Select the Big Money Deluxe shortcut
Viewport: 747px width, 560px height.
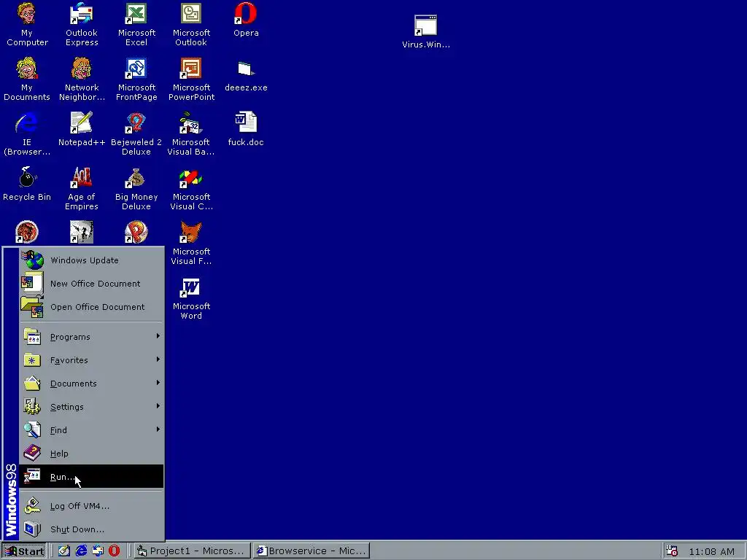pos(136,188)
